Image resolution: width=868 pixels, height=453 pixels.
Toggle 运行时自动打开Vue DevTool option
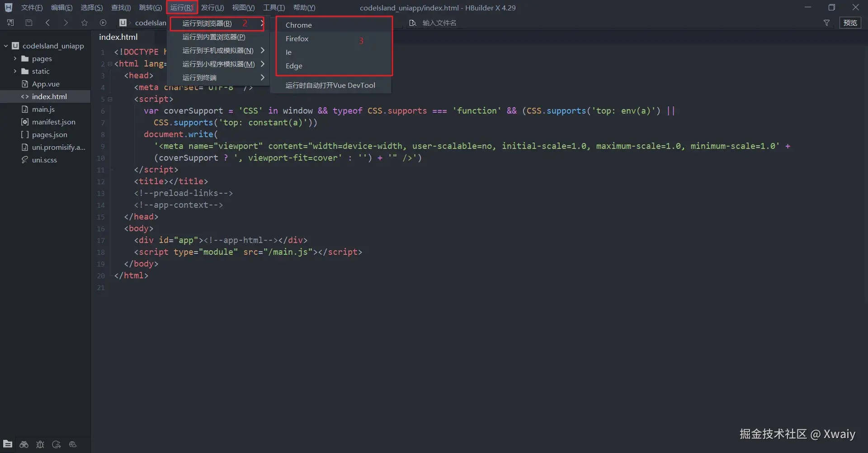pyautogui.click(x=330, y=85)
